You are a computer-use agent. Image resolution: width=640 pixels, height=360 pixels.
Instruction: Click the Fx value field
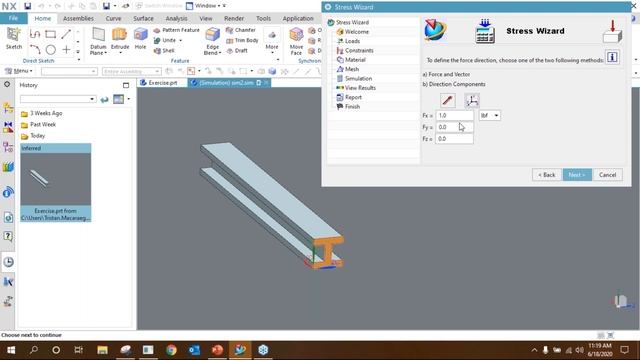click(454, 116)
